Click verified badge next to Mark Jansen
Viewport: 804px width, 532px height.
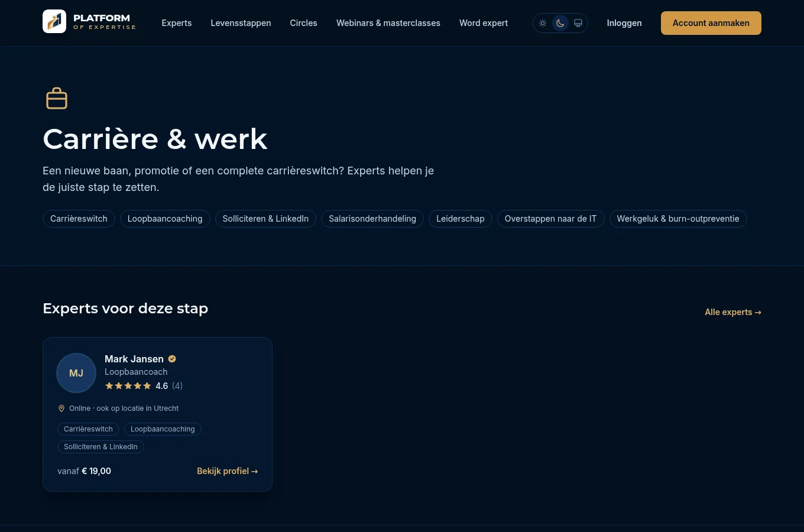(172, 359)
